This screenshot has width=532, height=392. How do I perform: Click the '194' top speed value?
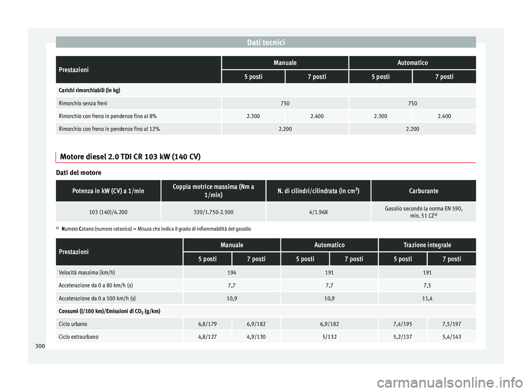coord(232,272)
